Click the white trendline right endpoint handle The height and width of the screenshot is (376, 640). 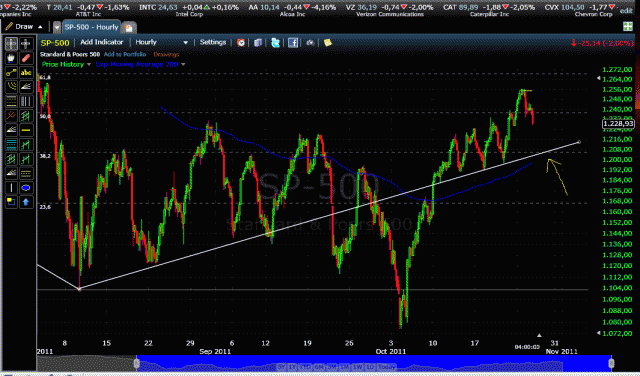(x=579, y=142)
